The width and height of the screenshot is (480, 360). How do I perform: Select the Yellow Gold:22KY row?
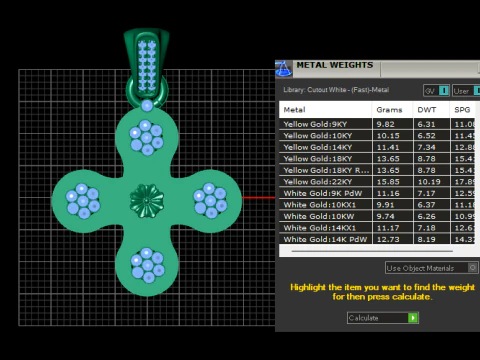pos(377,182)
